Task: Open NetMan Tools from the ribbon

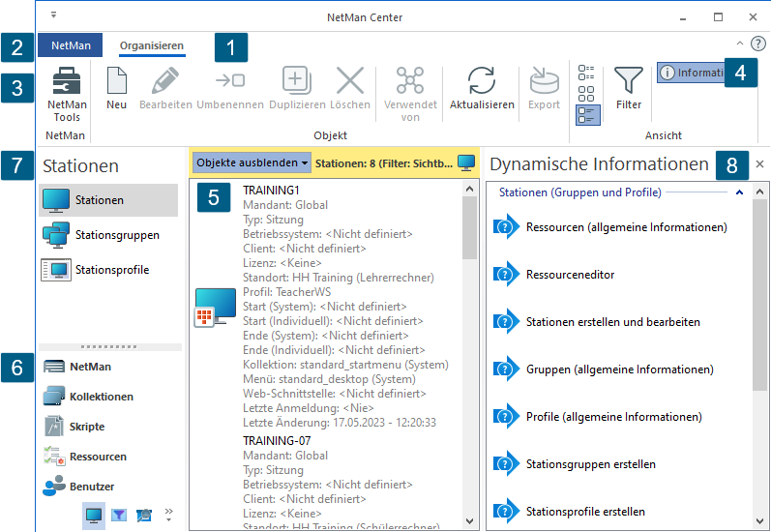Action: [x=67, y=94]
